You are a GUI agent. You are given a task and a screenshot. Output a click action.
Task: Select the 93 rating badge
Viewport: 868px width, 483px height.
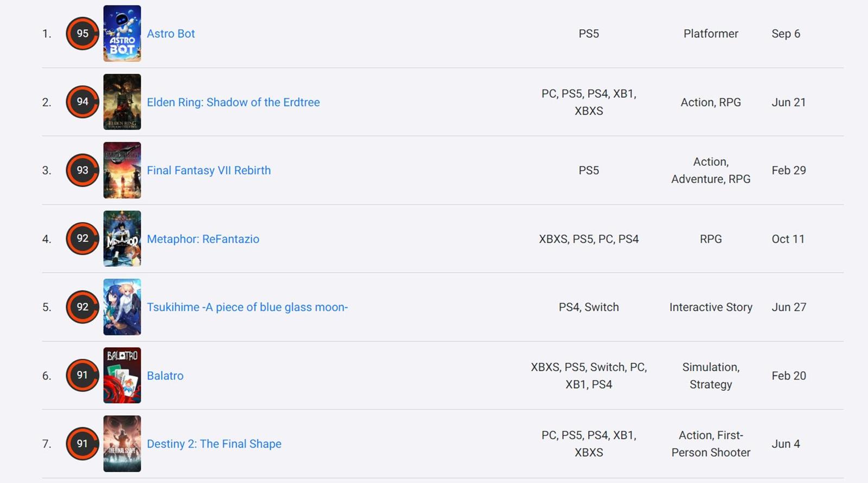[82, 170]
